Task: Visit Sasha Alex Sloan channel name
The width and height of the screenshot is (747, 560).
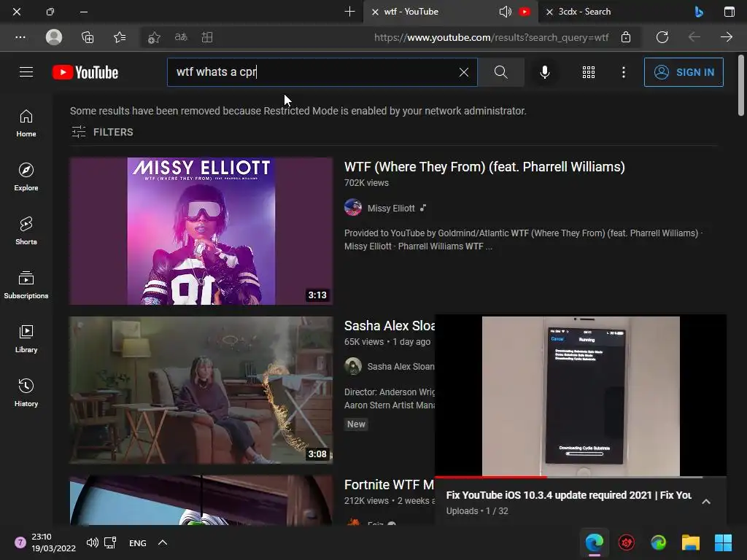Action: coord(400,367)
